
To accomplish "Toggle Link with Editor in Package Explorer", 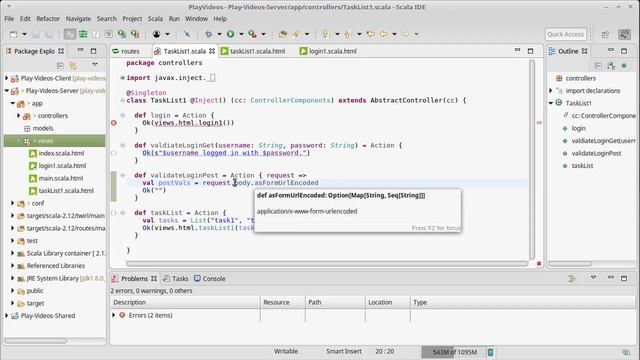I will coord(73,65).
